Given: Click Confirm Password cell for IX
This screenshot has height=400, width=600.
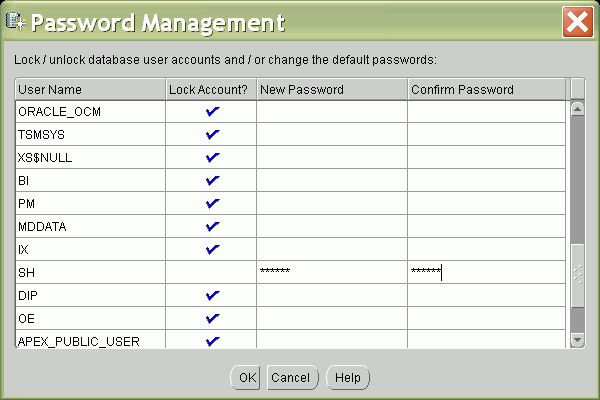Looking at the screenshot, I should (x=486, y=250).
